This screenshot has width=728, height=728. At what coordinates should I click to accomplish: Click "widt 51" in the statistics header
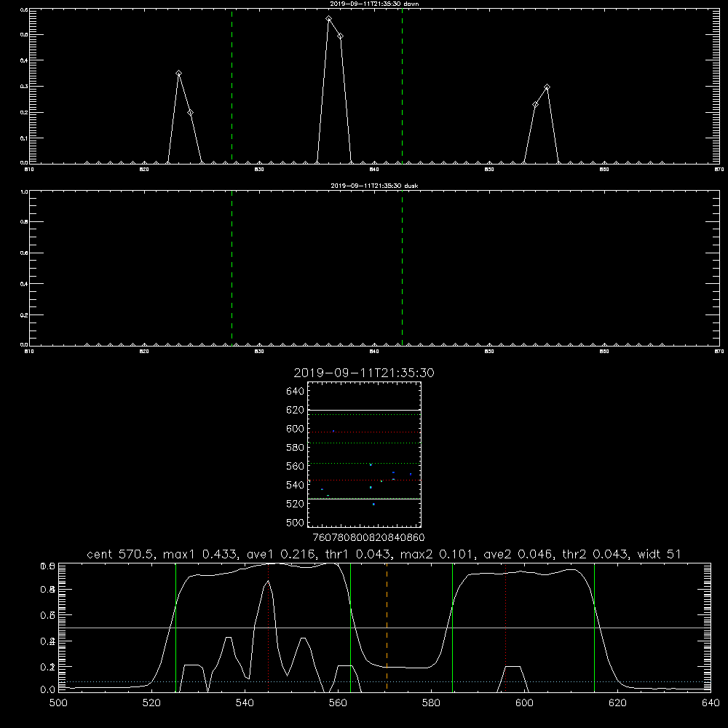[659, 554]
